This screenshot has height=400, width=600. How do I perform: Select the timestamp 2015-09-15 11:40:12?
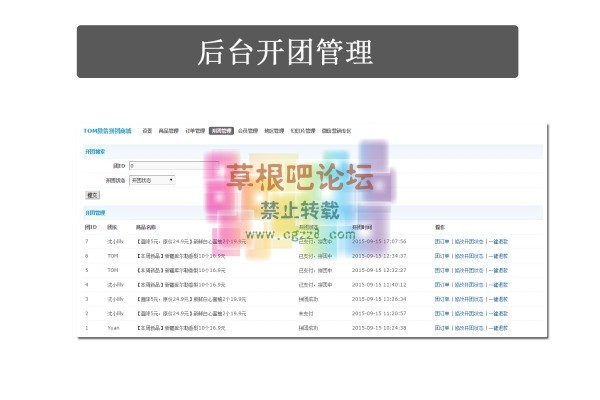click(379, 285)
